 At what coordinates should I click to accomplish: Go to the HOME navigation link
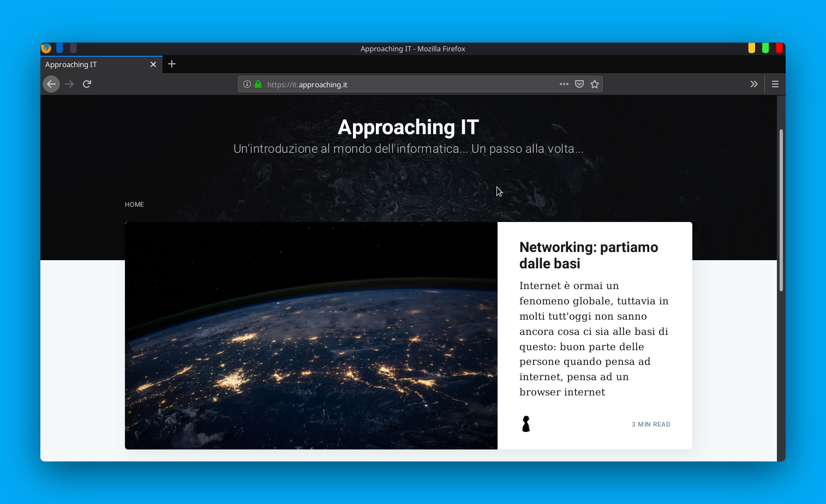point(134,205)
